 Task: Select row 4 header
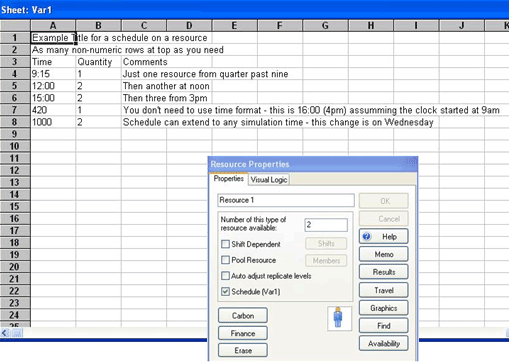click(x=15, y=74)
